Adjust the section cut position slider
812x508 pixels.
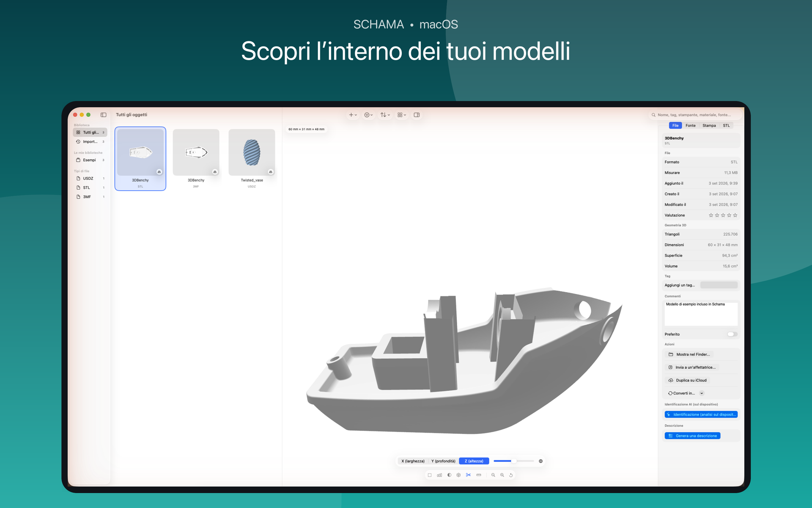(x=513, y=461)
